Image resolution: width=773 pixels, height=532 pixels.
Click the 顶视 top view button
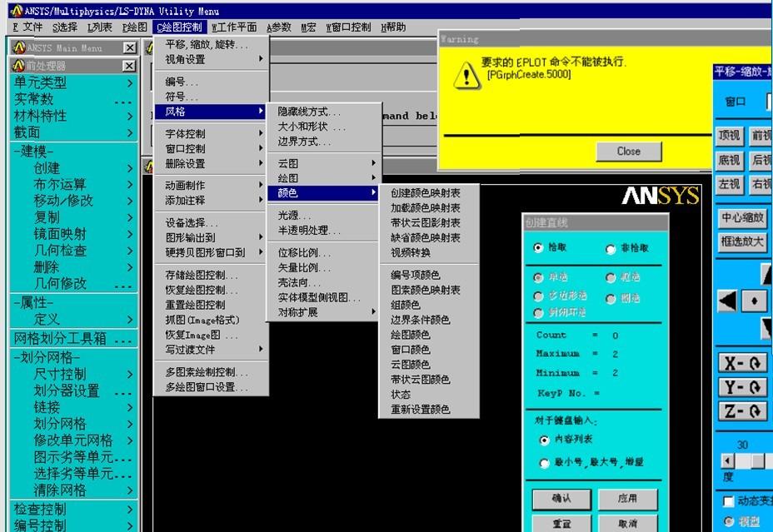729,136
